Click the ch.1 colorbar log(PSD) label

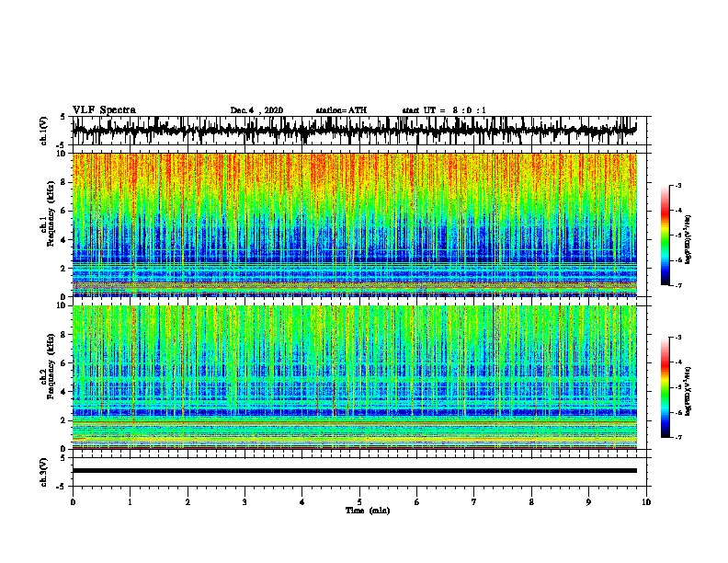(x=688, y=240)
